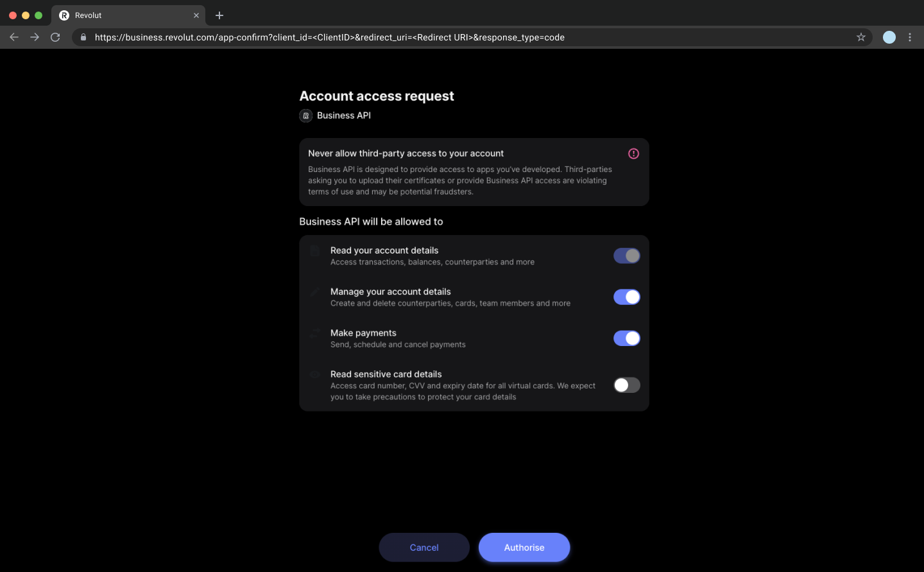Cancel the account access request
The height and width of the screenshot is (572, 924).
[x=424, y=548]
